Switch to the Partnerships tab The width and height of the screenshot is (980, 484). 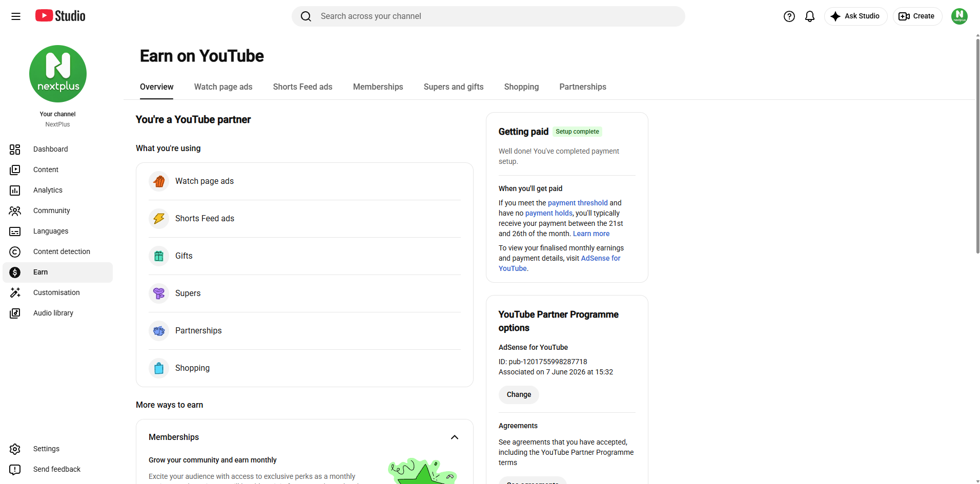click(x=583, y=87)
